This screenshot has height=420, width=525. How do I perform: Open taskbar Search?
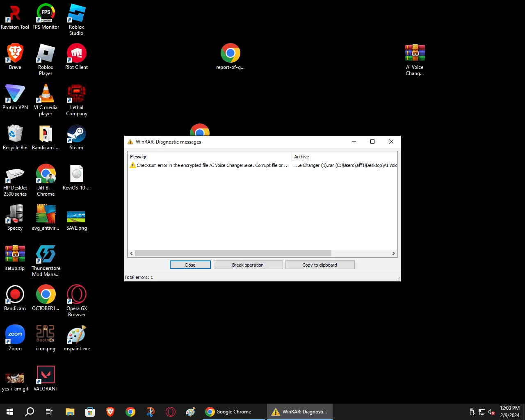click(30, 412)
